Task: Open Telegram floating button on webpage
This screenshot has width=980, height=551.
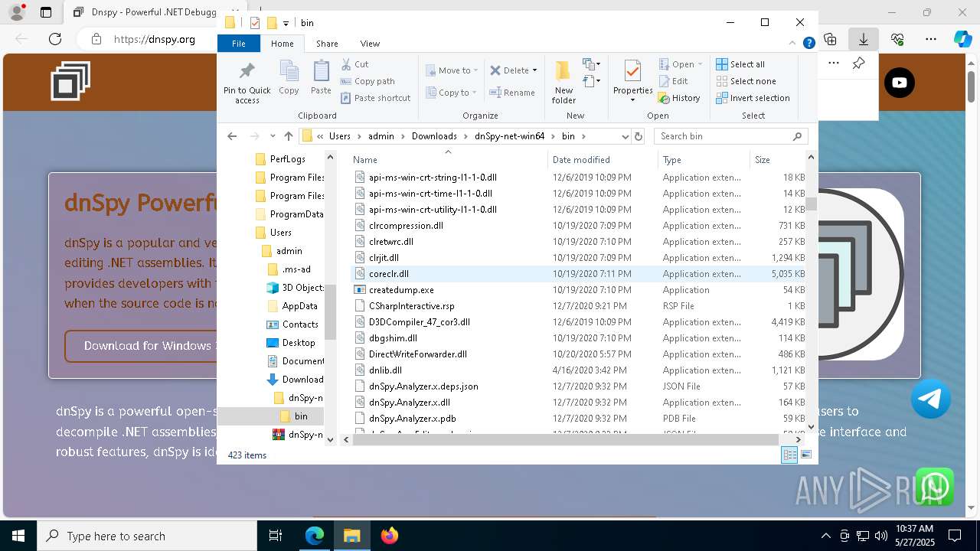Action: click(x=931, y=398)
